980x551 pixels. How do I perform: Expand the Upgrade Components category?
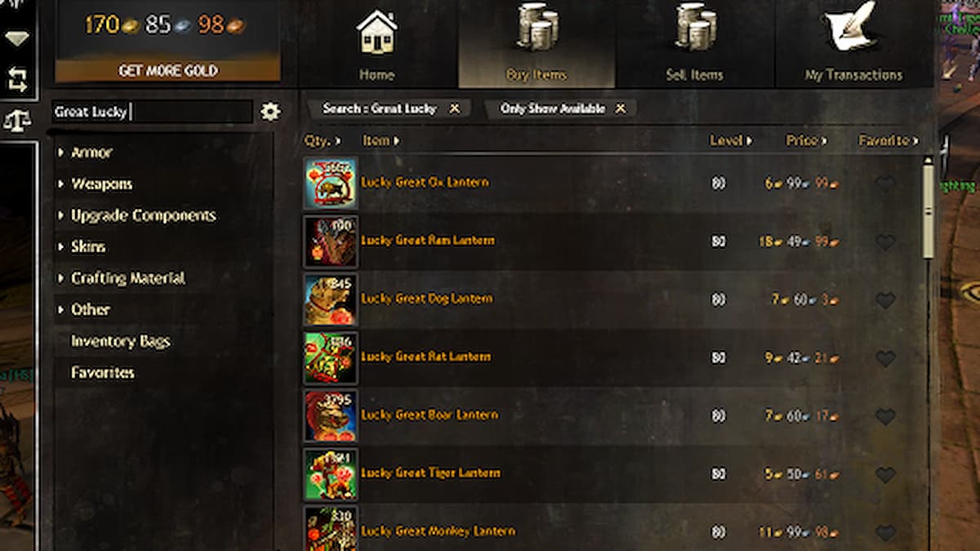[136, 216]
